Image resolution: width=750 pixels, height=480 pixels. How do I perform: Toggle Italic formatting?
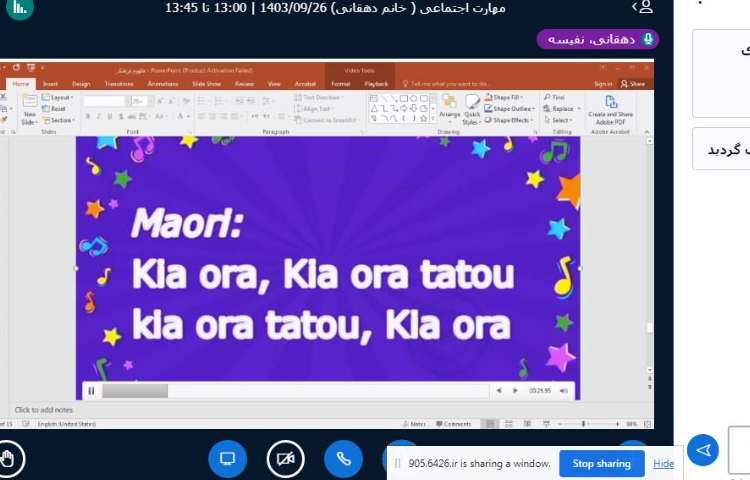point(99,116)
